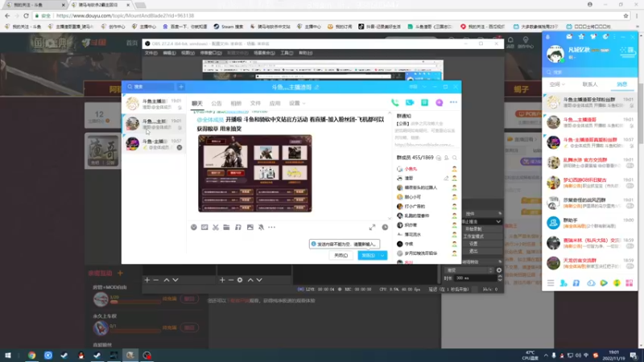This screenshot has height=362, width=644.
Task: Start a video call in QQ chat
Action: 410,103
